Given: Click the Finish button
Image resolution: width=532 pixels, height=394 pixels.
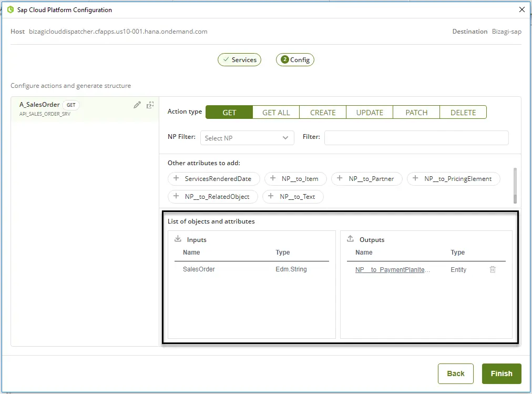Looking at the screenshot, I should pos(502,373).
